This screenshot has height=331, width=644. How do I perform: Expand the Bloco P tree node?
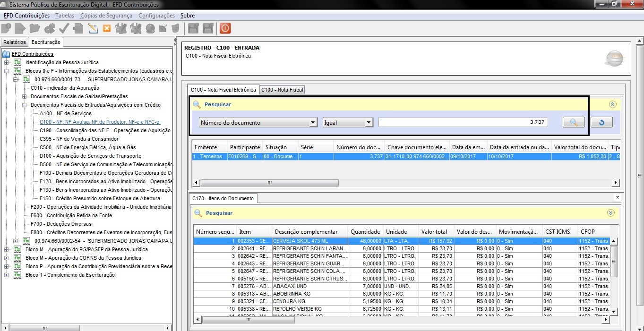[x=6, y=266]
